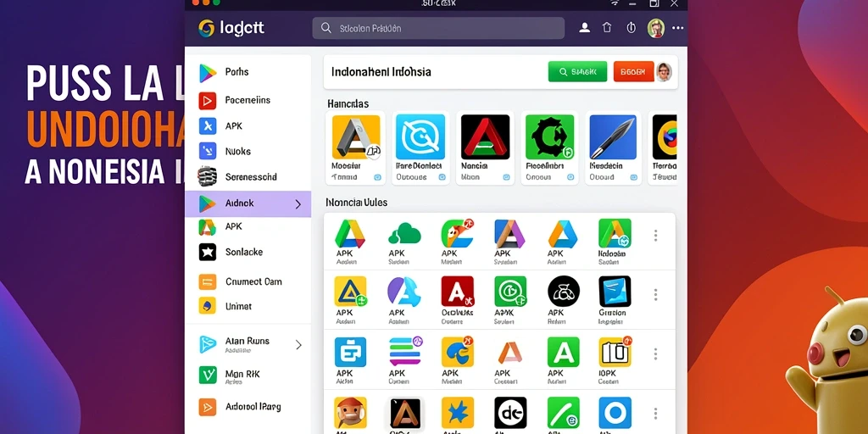
Task: Open the blue pen app thumbnail
Action: 612,136
